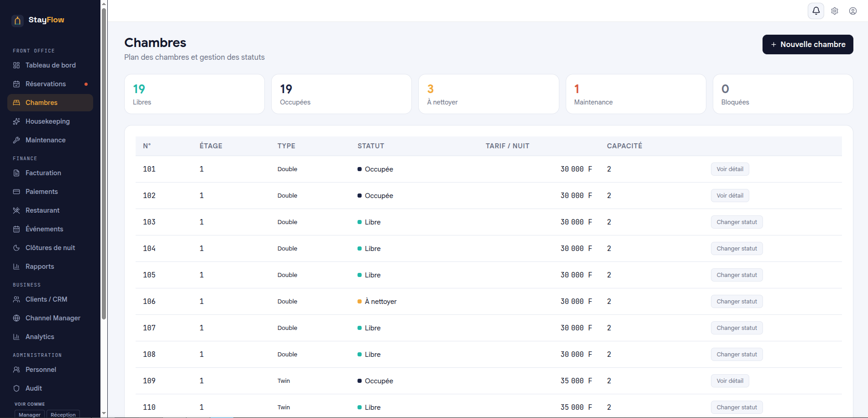The width and height of the screenshot is (868, 418).
Task: Click Twin type in room 110 row
Action: tap(284, 408)
